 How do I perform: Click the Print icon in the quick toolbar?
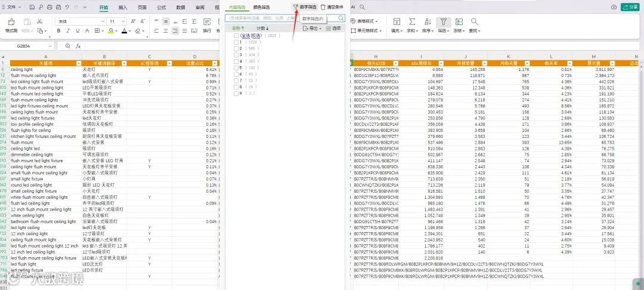tap(49, 7)
